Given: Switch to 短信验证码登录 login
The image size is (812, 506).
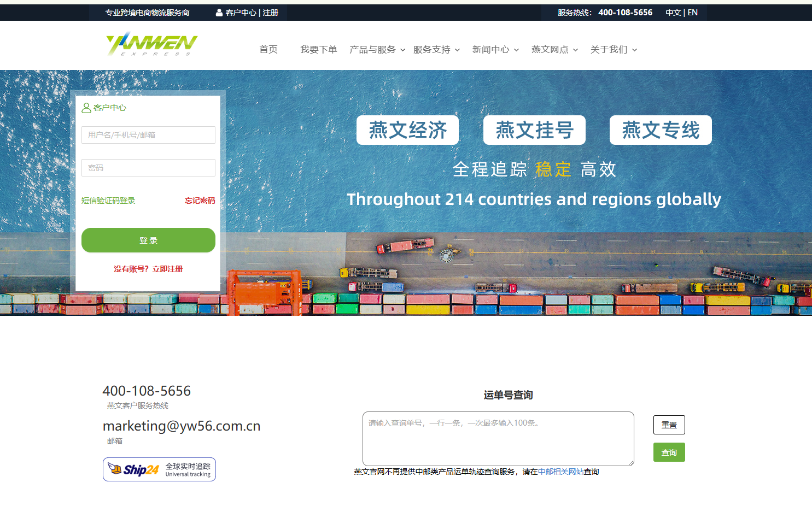Looking at the screenshot, I should [108, 201].
